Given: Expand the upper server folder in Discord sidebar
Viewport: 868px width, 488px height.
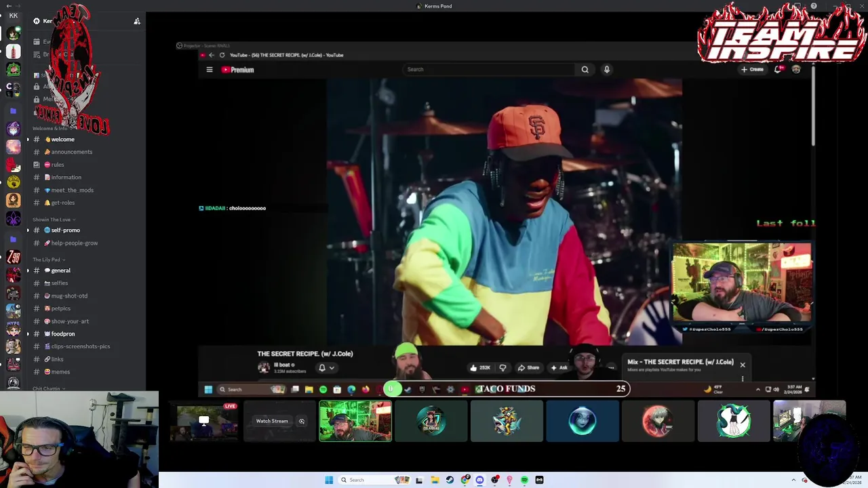Looking at the screenshot, I should (x=13, y=110).
